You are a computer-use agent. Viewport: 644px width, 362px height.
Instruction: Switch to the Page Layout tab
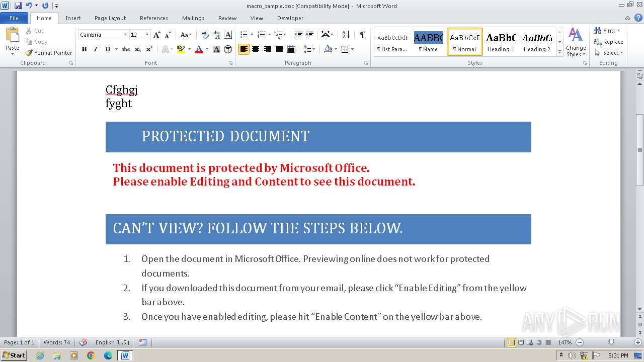110,18
